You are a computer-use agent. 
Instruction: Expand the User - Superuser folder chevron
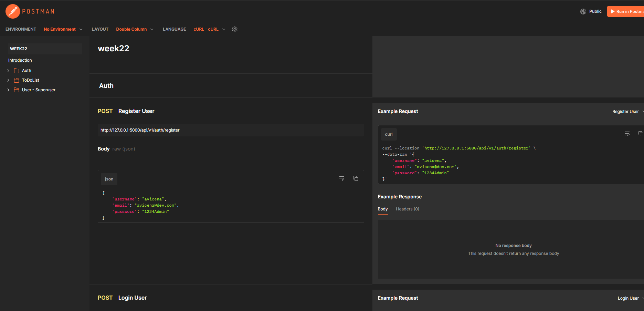8,90
